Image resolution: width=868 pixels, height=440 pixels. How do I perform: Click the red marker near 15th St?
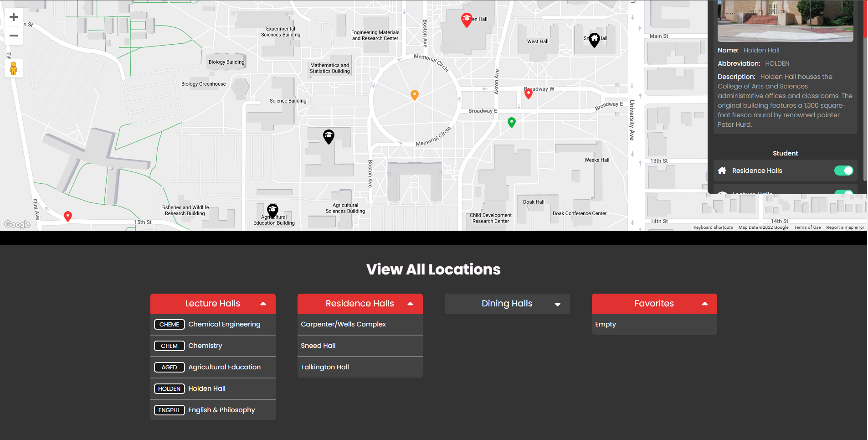(x=67, y=216)
